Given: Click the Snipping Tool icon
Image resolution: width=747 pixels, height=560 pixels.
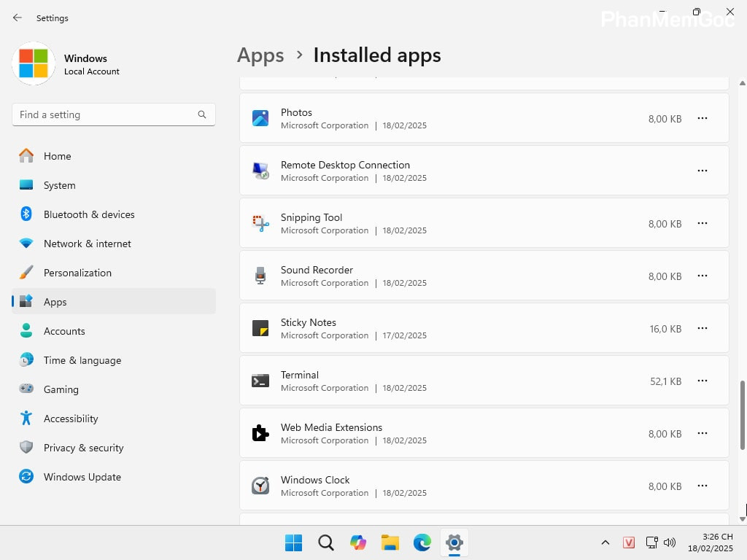Looking at the screenshot, I should [260, 223].
